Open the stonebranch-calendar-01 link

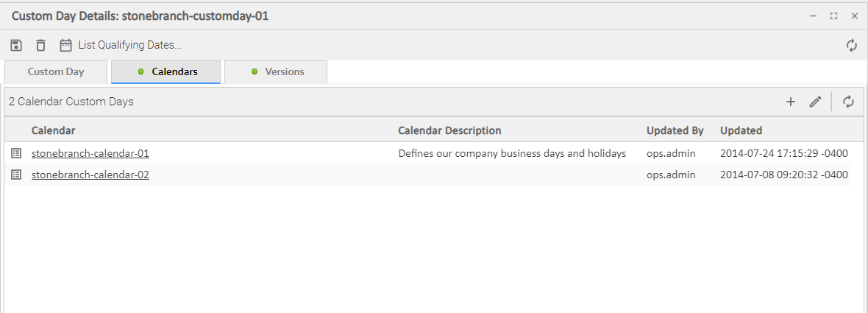point(90,154)
